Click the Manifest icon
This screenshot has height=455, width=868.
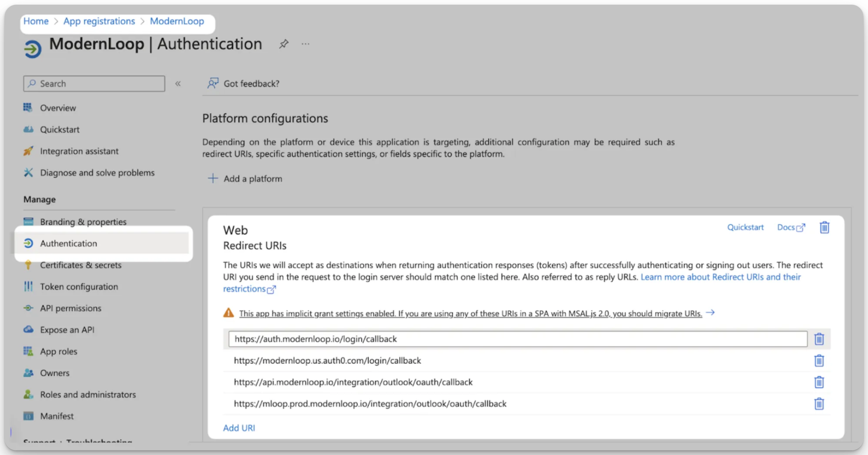[28, 416]
